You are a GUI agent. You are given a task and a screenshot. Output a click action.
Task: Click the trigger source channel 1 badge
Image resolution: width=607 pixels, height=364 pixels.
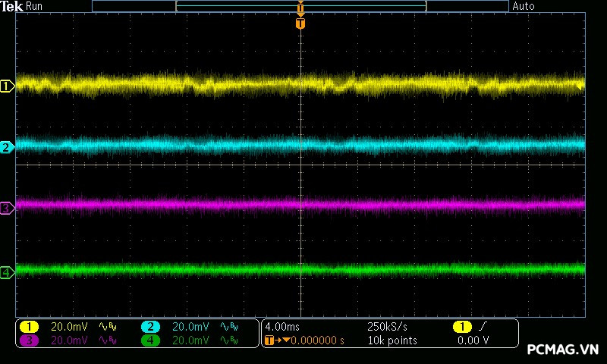pyautogui.click(x=461, y=327)
